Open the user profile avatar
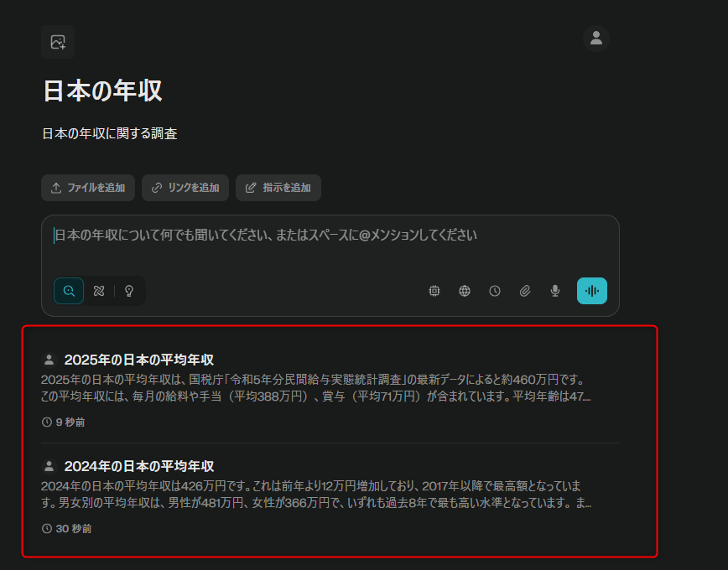This screenshot has height=570, width=728. point(596,38)
